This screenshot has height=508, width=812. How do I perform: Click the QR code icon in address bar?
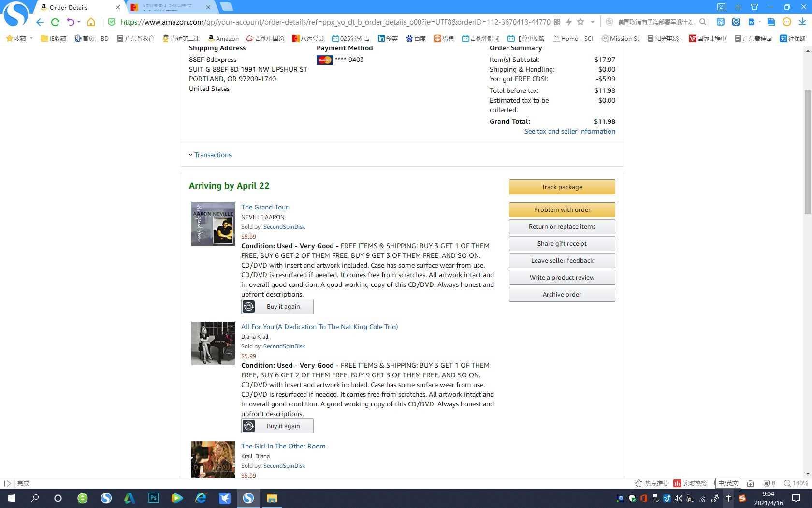point(557,22)
